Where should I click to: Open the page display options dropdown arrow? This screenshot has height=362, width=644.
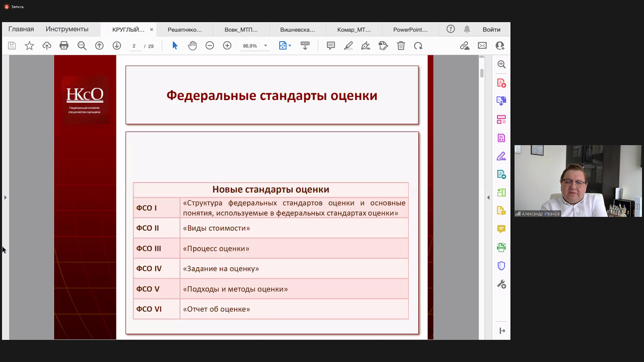290,45
